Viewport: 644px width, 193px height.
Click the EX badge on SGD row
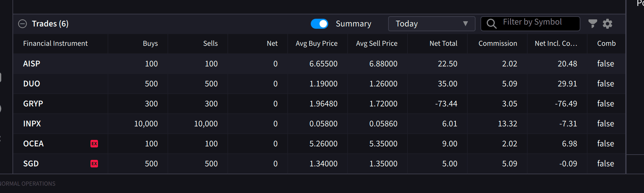point(94,164)
